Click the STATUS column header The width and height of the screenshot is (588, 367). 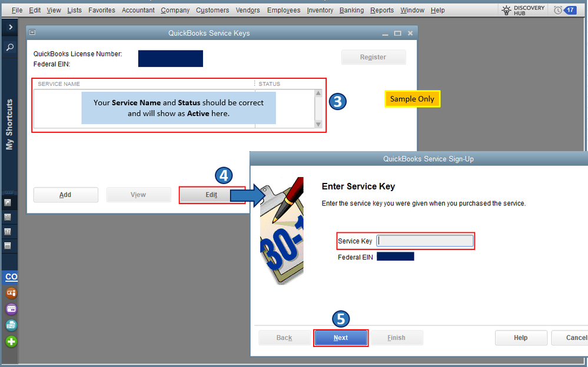[x=269, y=84]
